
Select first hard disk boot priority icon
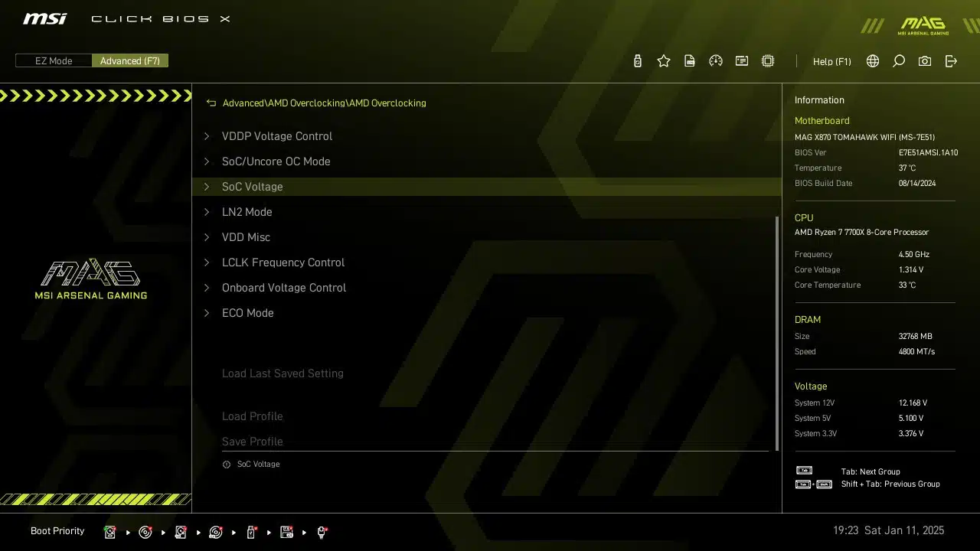click(110, 532)
